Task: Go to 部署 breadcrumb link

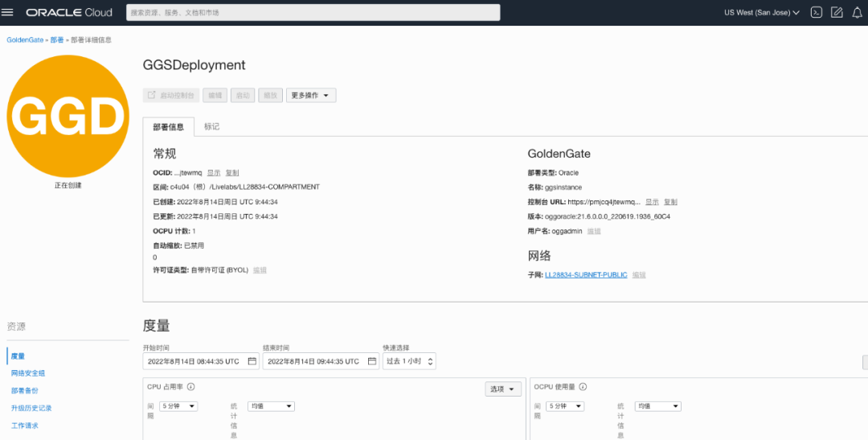Action: pyautogui.click(x=57, y=40)
